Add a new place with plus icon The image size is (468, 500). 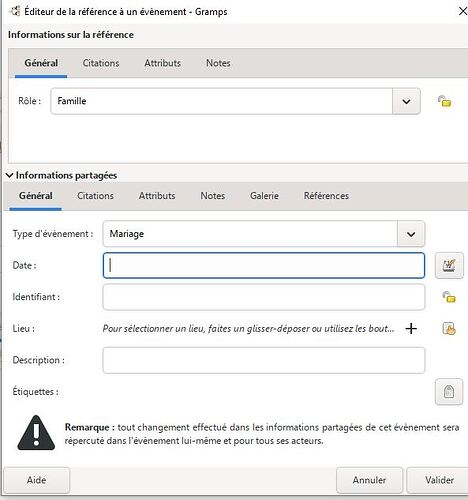coord(411,329)
